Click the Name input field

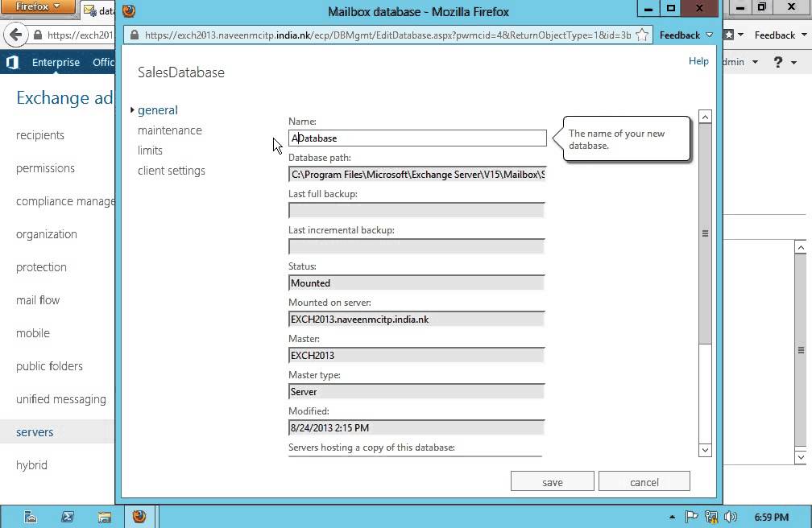point(417,138)
